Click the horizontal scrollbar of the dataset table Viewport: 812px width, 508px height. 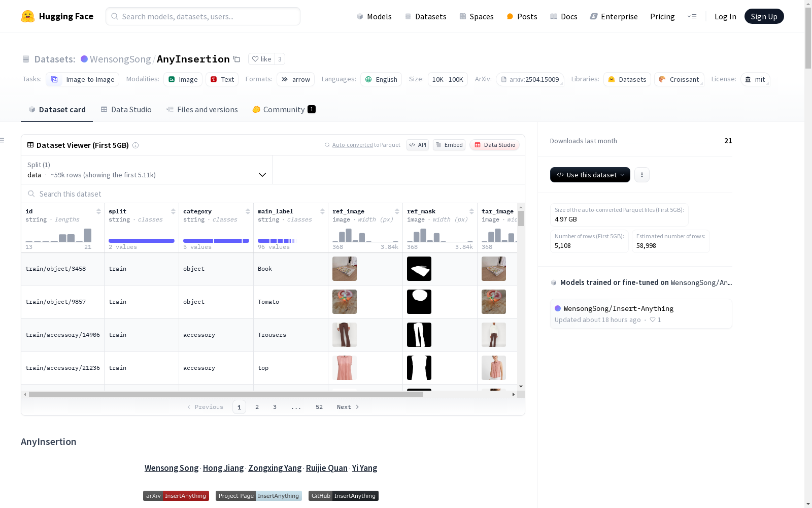(226, 394)
